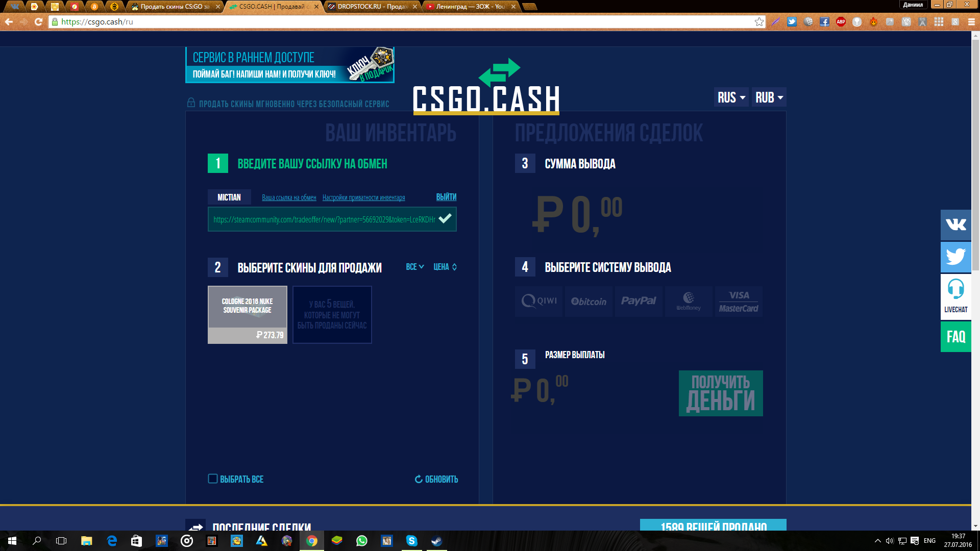Reload the csgo.cash page

click(x=38, y=21)
